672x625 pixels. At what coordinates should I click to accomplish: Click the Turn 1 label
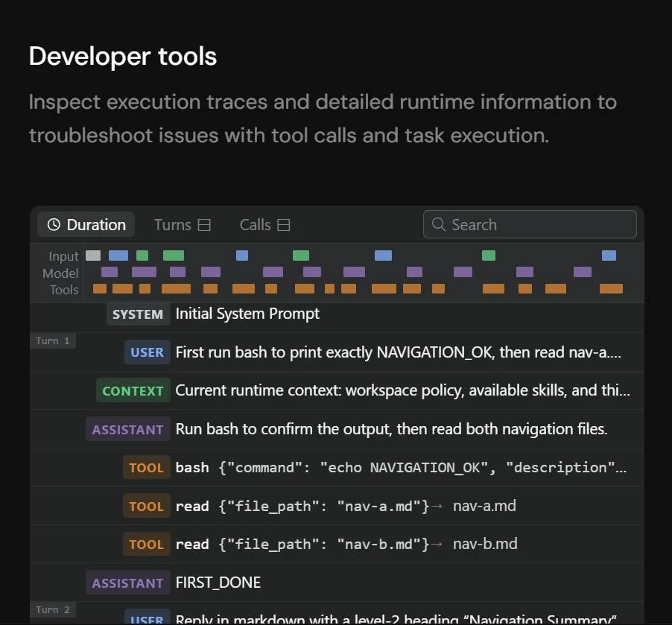click(x=53, y=340)
